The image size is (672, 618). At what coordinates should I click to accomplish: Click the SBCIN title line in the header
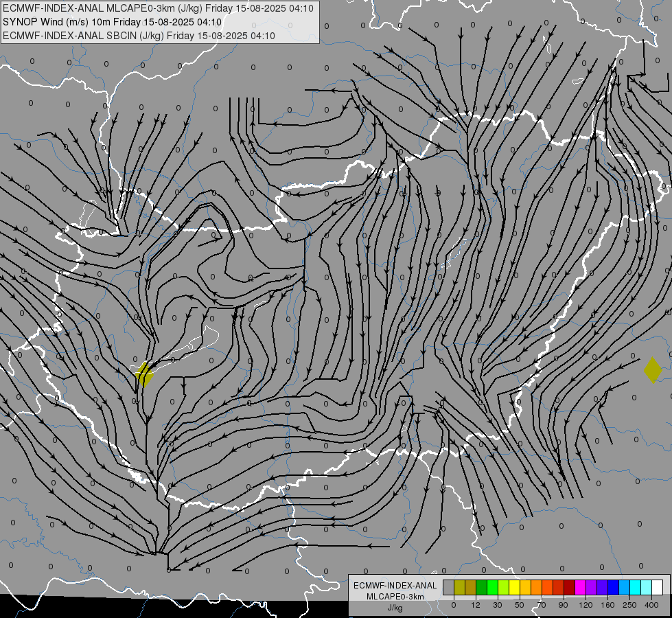point(139,36)
